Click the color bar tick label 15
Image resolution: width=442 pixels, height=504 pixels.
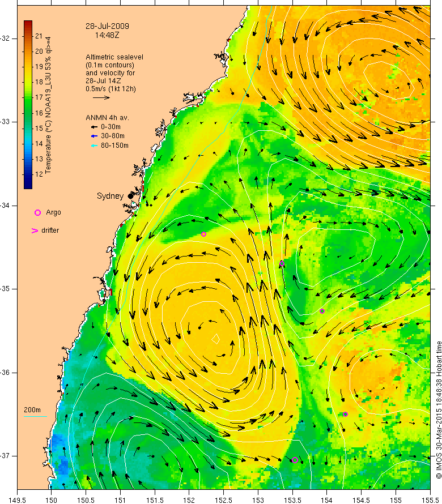(x=39, y=128)
